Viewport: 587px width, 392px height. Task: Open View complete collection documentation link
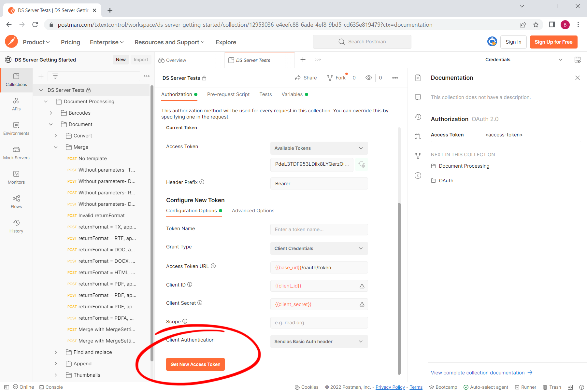pyautogui.click(x=481, y=373)
